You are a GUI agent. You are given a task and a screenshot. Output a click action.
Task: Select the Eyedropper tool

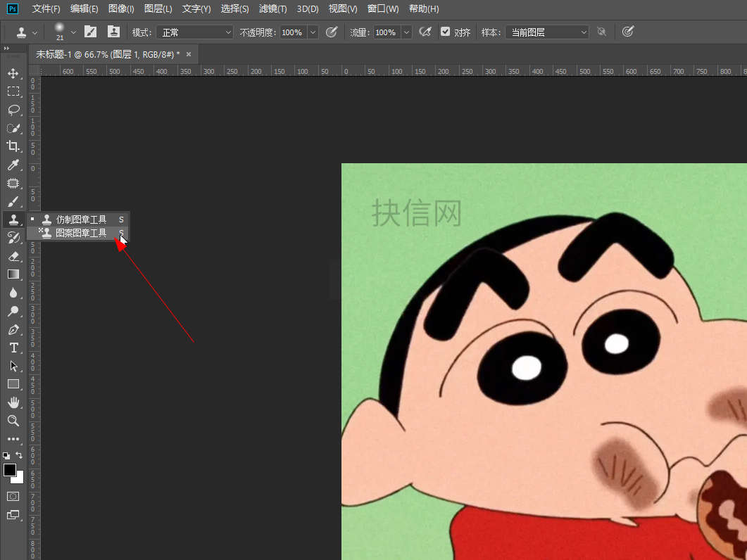click(x=13, y=165)
